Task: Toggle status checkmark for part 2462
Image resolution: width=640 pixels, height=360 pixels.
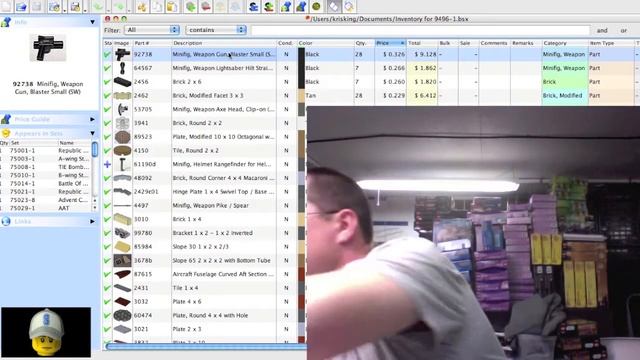Action: coord(107,96)
